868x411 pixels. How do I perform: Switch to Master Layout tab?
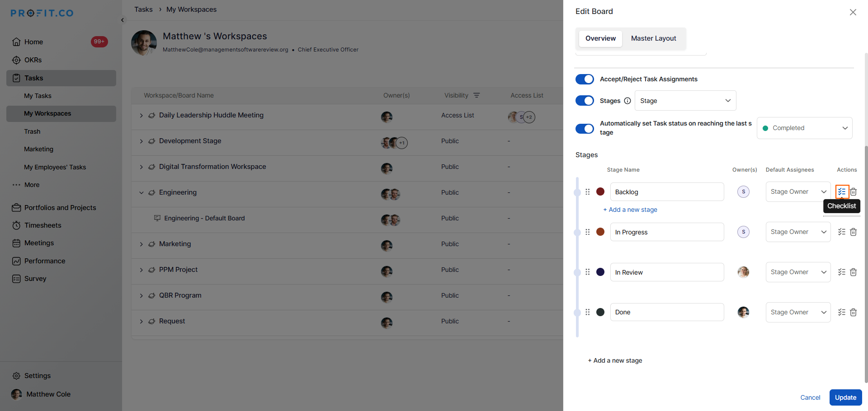click(653, 38)
